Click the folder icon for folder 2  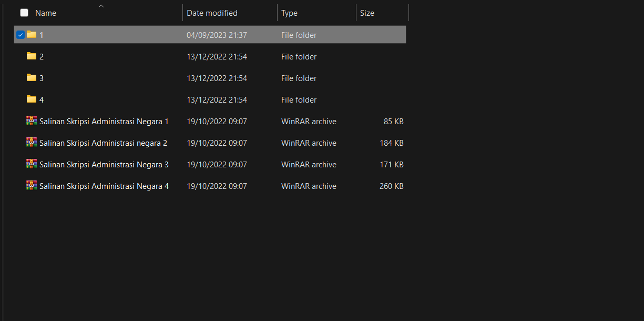(x=32, y=56)
